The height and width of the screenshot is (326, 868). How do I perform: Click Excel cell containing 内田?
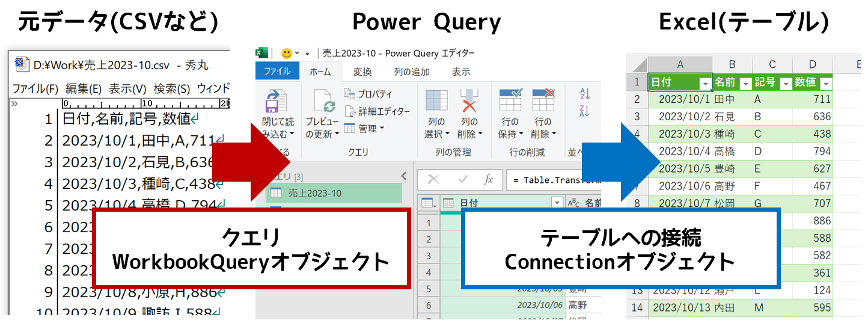click(732, 307)
